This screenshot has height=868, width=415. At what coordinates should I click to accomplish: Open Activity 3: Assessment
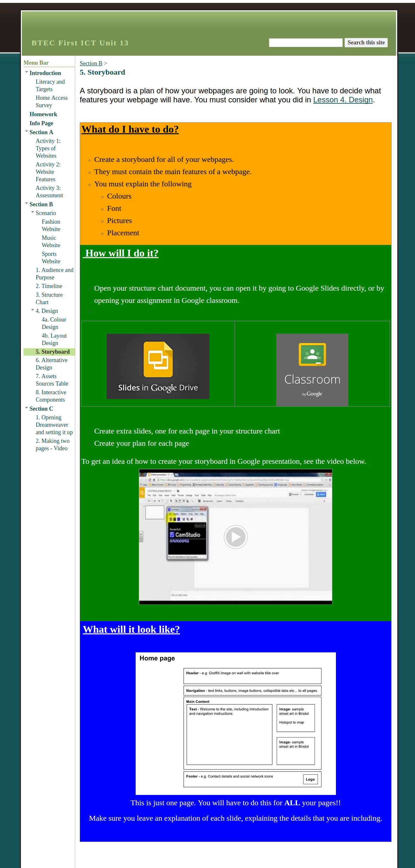tap(49, 192)
